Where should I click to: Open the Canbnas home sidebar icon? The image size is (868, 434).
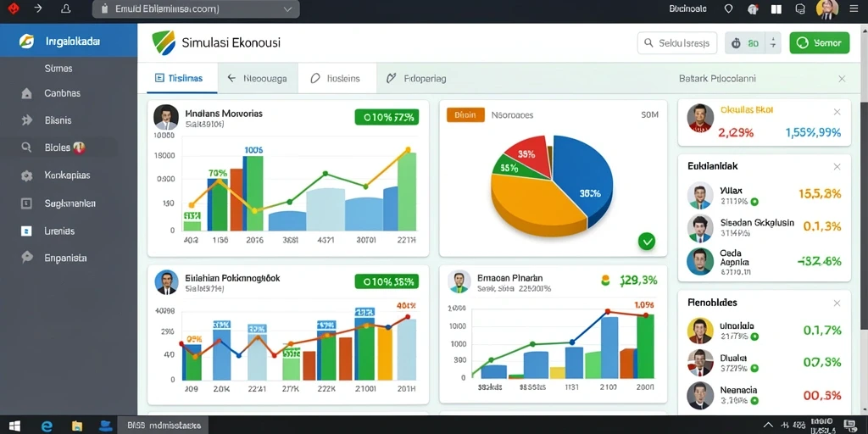pos(26,93)
